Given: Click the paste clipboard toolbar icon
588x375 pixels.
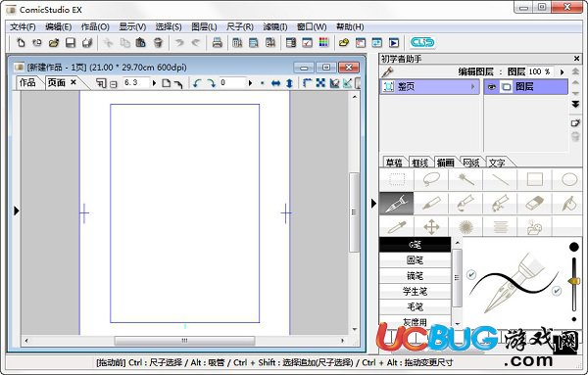Looking at the screenshot, I should (x=140, y=43).
